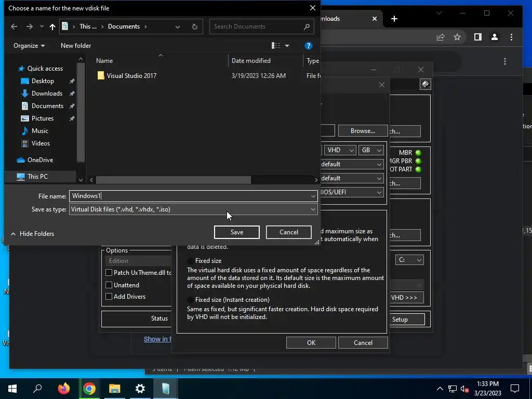532x399 pixels.
Task: Go forward in the save dialog
Action: click(30, 26)
